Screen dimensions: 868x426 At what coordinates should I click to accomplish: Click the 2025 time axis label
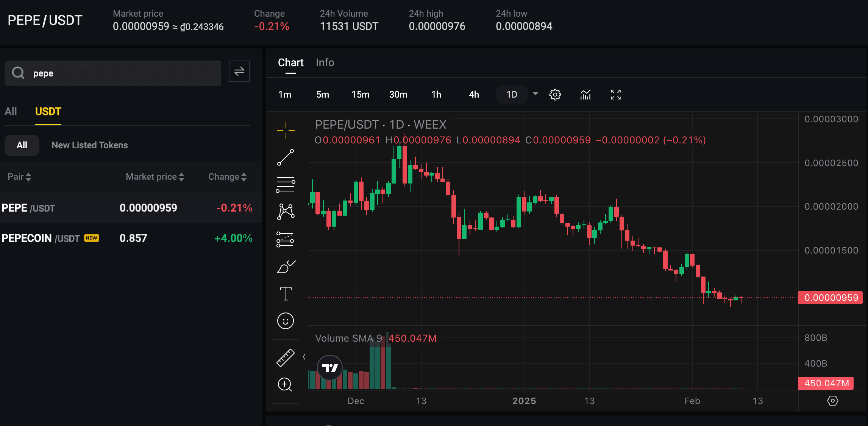tap(524, 401)
